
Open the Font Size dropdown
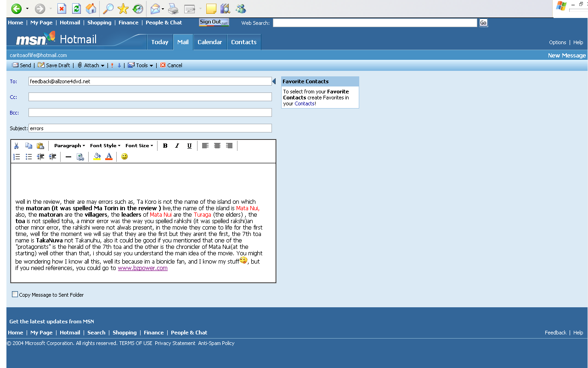pyautogui.click(x=139, y=146)
